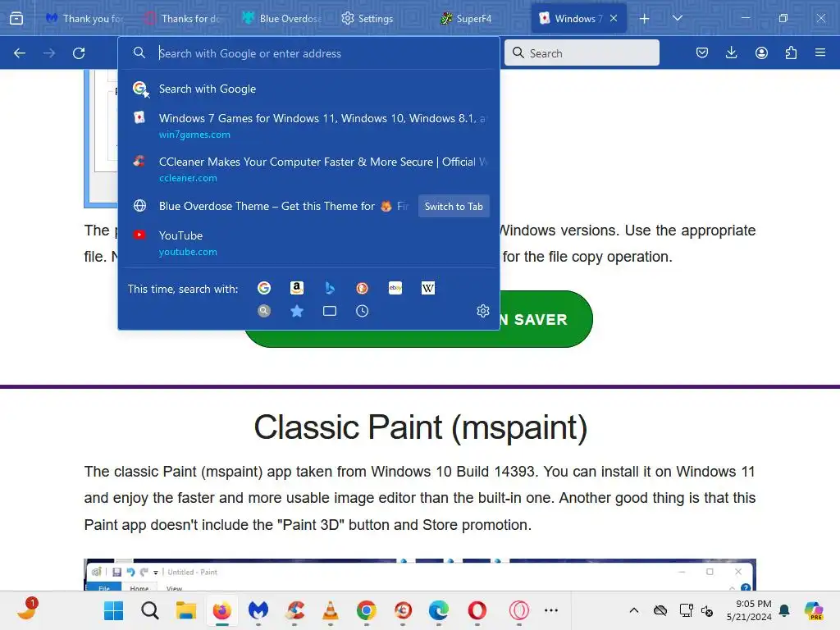Click the muted volume tray icon

coord(707,610)
